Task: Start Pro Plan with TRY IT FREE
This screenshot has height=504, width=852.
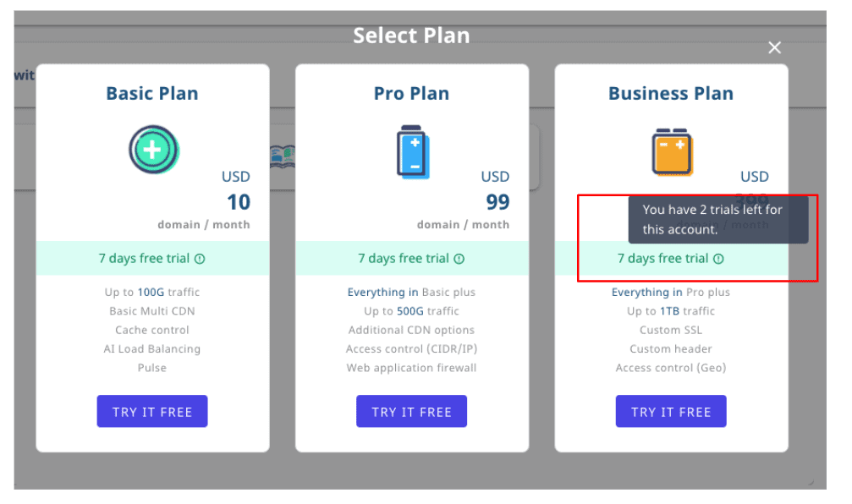Action: [411, 412]
